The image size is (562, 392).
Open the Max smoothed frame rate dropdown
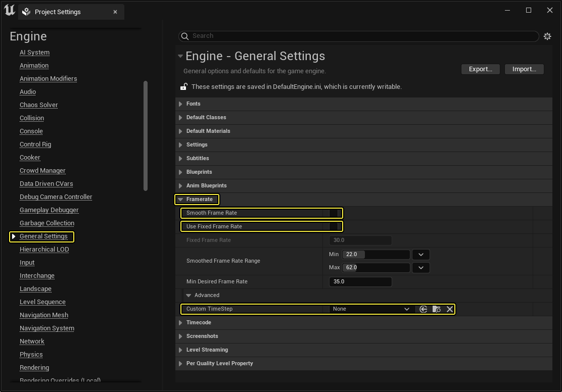point(420,268)
